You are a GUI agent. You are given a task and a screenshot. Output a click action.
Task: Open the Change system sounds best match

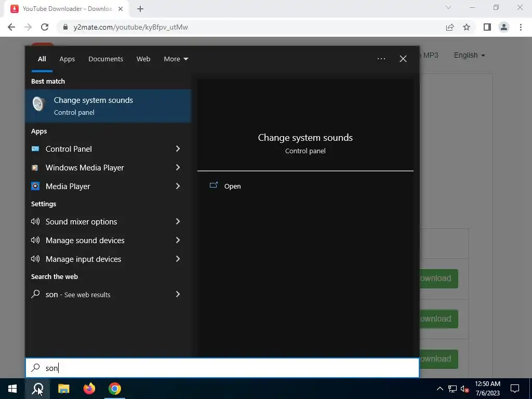tap(108, 106)
